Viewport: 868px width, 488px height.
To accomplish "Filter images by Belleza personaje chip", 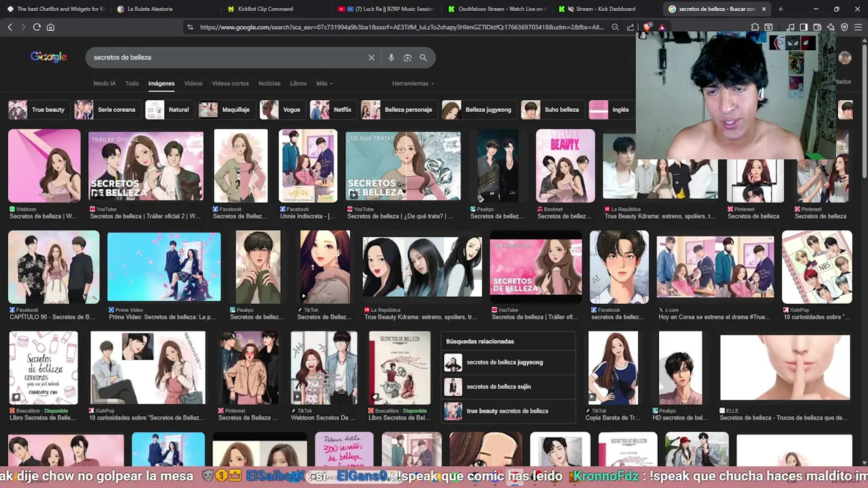I will 399,110.
